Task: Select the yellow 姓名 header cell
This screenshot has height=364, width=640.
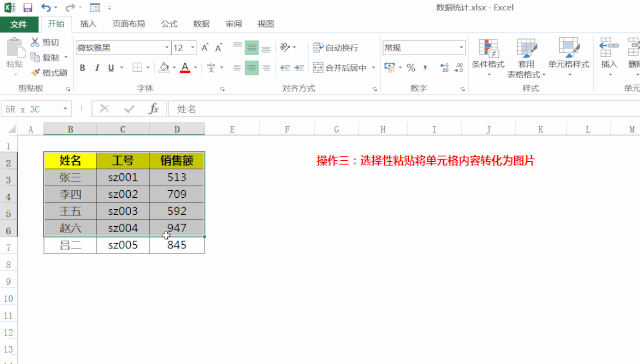Action: coord(70,160)
